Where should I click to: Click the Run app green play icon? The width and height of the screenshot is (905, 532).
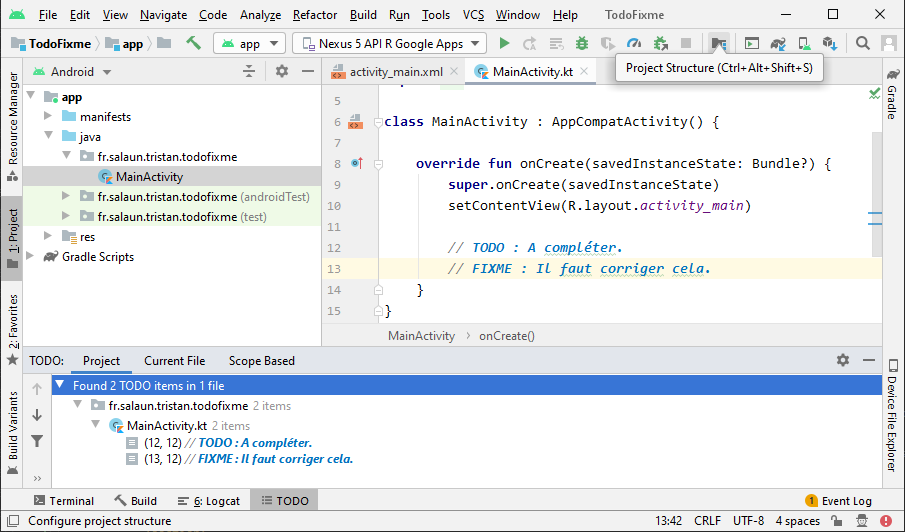504,43
